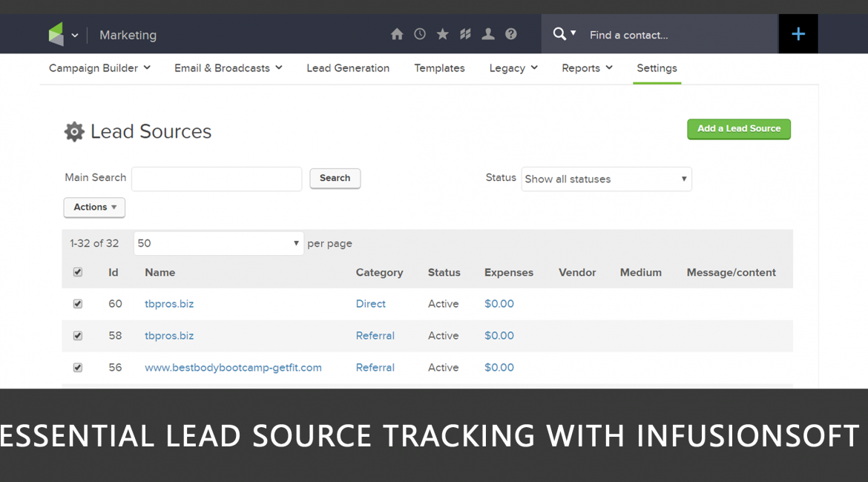Click the Main Search text field
The width and height of the screenshot is (868, 482).
[217, 179]
